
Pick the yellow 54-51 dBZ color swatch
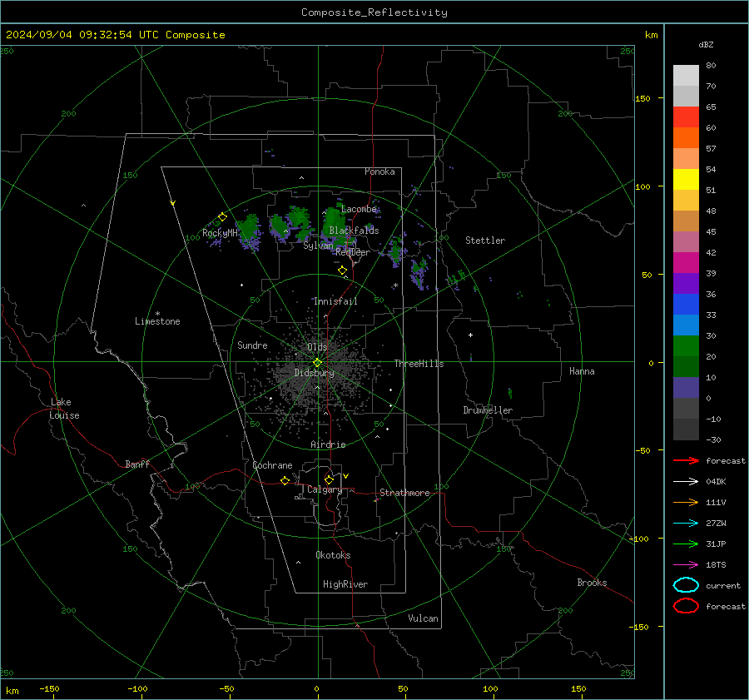point(686,179)
